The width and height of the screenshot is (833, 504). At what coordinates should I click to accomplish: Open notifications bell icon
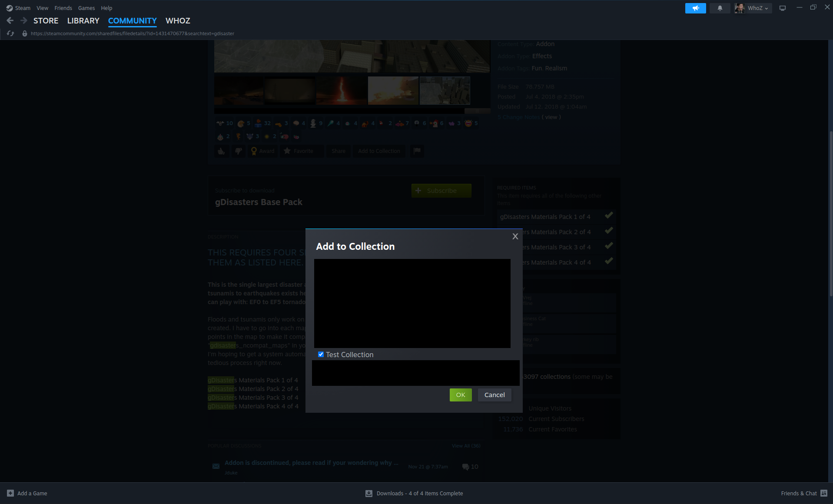point(720,8)
